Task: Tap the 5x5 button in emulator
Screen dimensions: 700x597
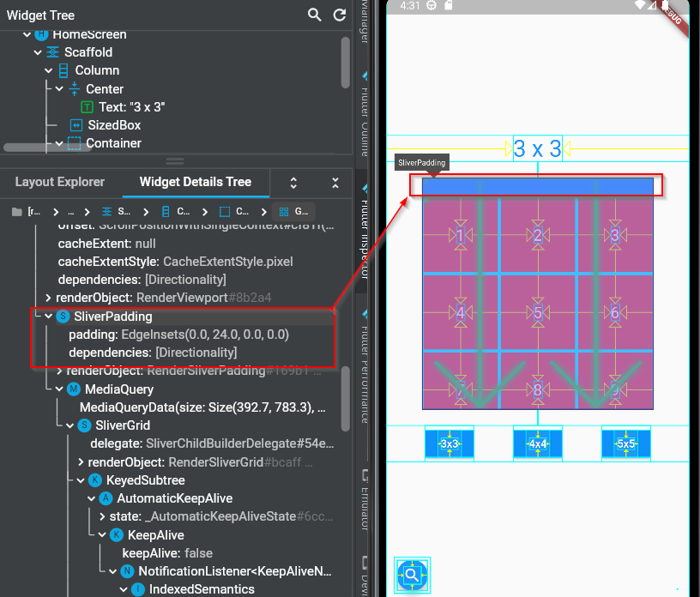Action: coord(626,443)
